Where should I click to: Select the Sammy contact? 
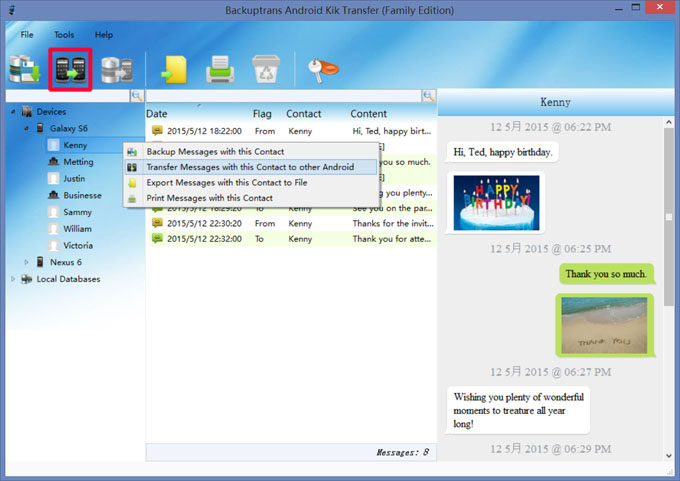click(77, 212)
